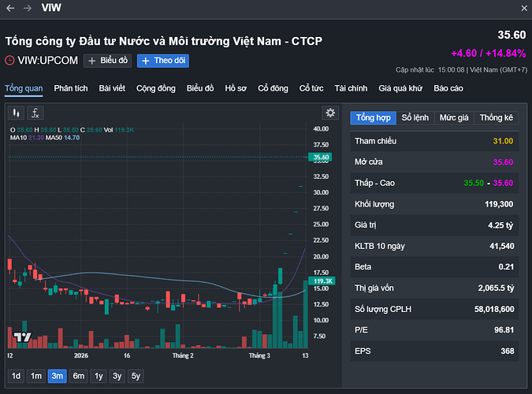Switch chart range to 6m
The width and height of the screenshot is (532, 394).
pyautogui.click(x=78, y=376)
